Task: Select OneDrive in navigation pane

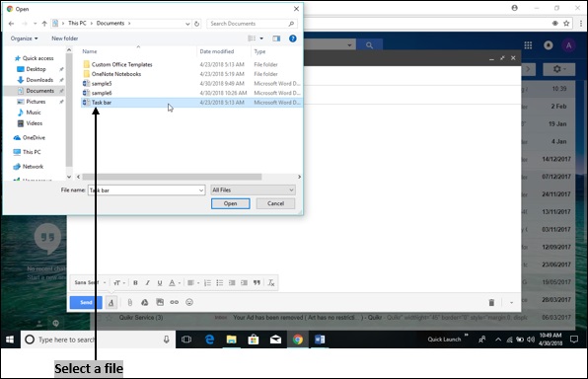Action: point(30,138)
